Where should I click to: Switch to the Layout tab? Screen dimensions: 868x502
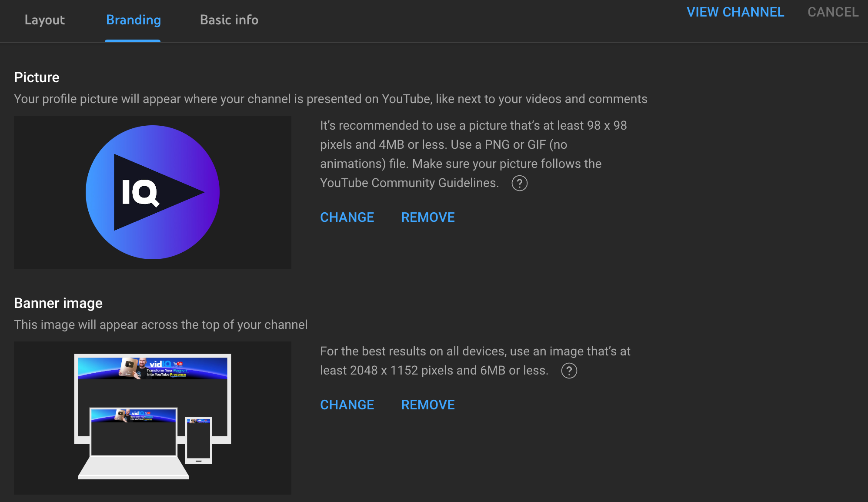click(x=44, y=20)
